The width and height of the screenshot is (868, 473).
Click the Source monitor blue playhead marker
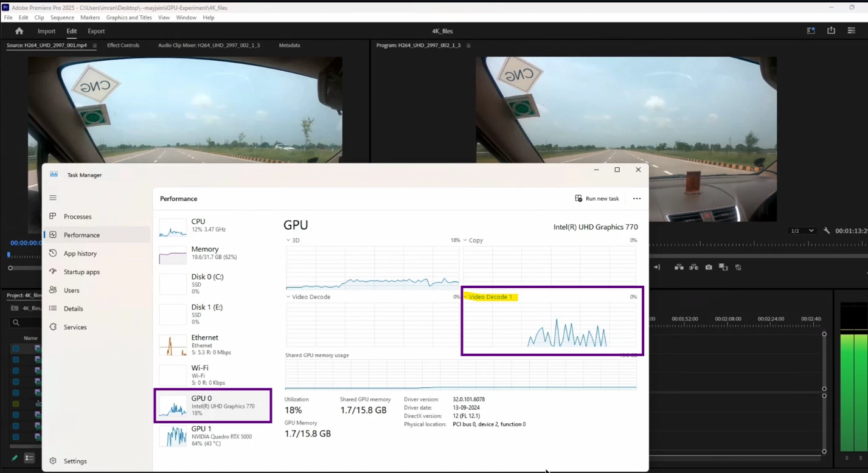pos(9,255)
